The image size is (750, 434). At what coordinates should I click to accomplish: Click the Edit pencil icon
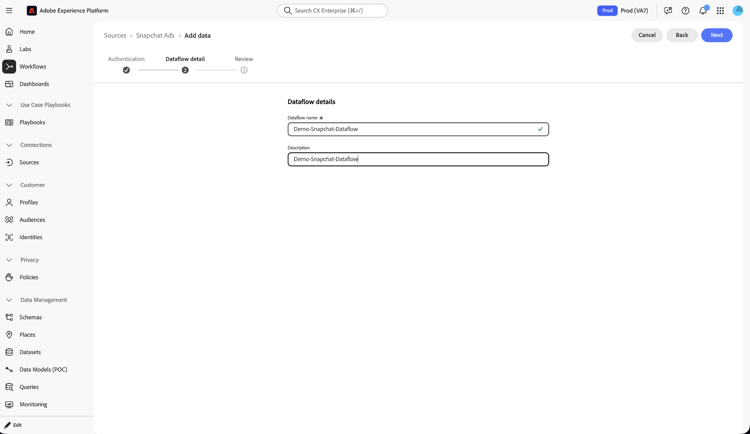pyautogui.click(x=8, y=425)
